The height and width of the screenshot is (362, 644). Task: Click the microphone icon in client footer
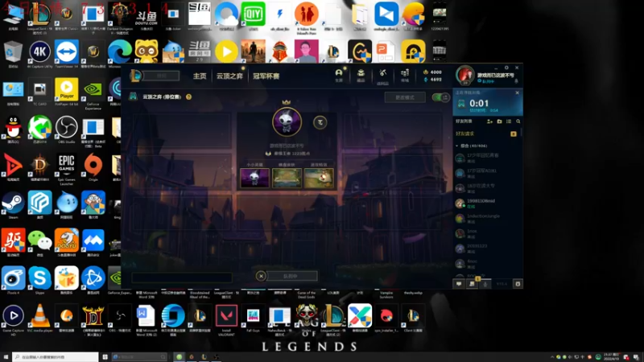(x=485, y=284)
